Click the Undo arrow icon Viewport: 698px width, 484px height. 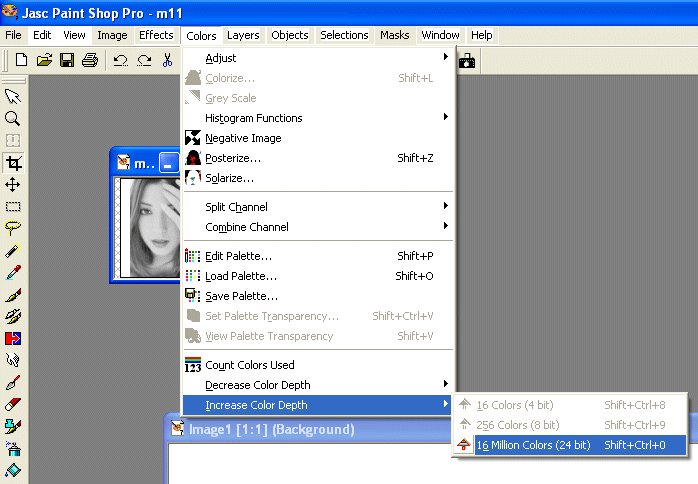click(120, 61)
